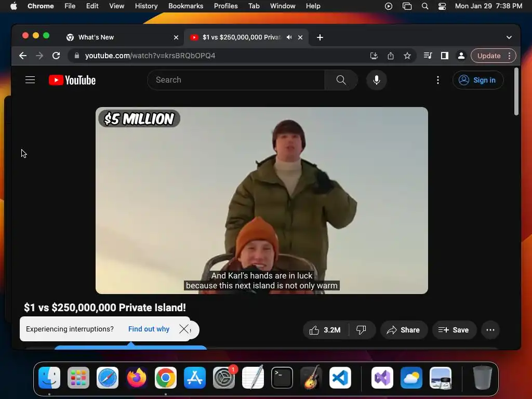Go back to the previous page
Image resolution: width=532 pixels, height=399 pixels.
(23, 56)
